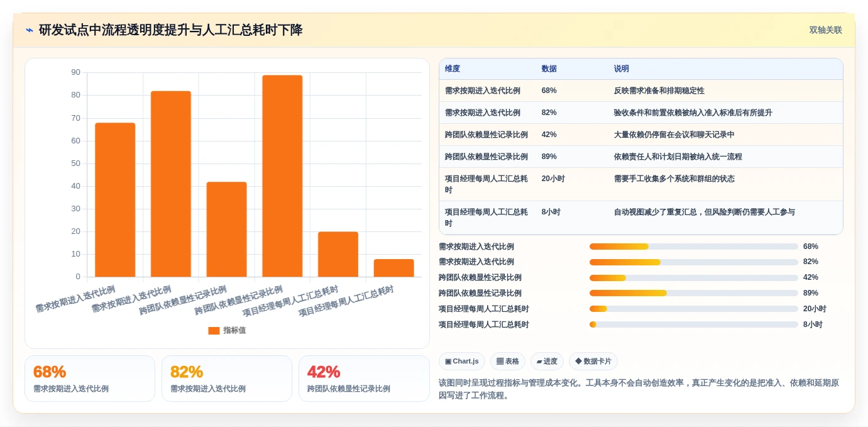This screenshot has width=868, height=427.
Task: Click the 42% progress bar
Action: (x=694, y=277)
